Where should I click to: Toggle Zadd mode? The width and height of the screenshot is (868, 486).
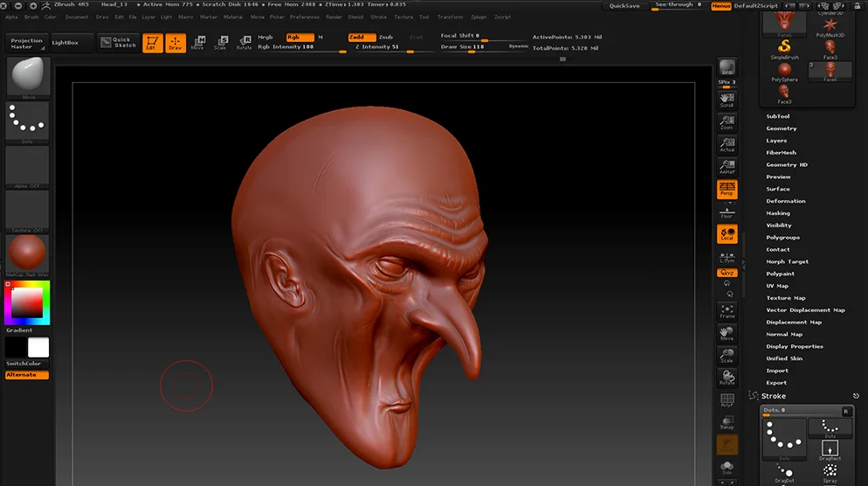coord(362,37)
